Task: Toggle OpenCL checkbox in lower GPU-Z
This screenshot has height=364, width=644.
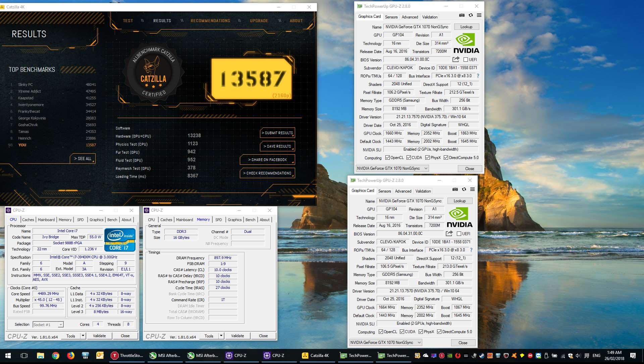Action: coord(381,332)
